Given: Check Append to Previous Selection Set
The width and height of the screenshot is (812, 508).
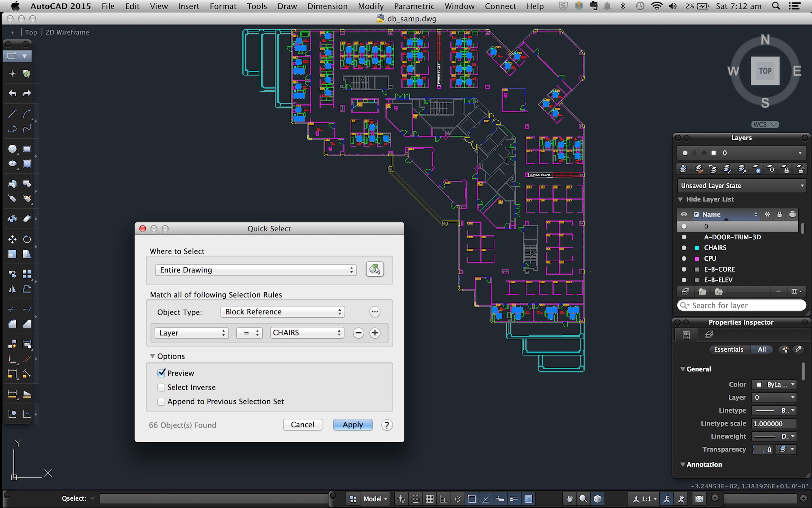Looking at the screenshot, I should pos(162,402).
